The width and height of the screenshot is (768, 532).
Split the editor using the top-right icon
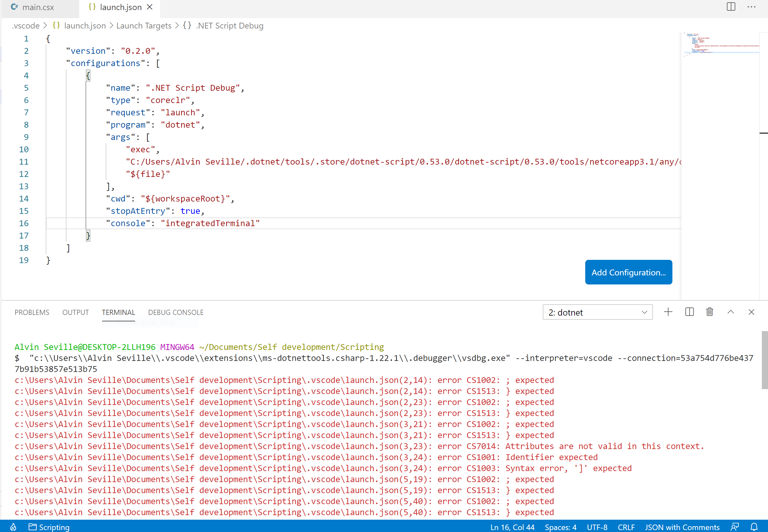(x=730, y=7)
